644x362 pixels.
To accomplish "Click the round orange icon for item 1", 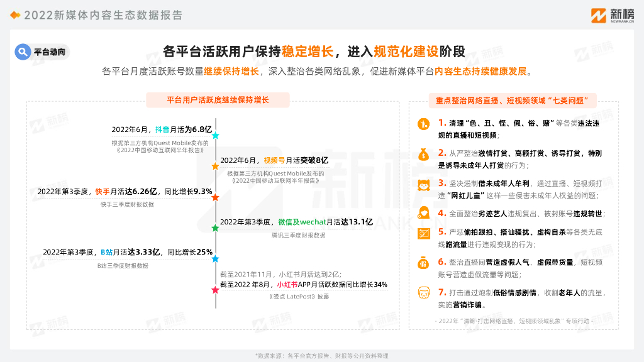I will tap(424, 123).
